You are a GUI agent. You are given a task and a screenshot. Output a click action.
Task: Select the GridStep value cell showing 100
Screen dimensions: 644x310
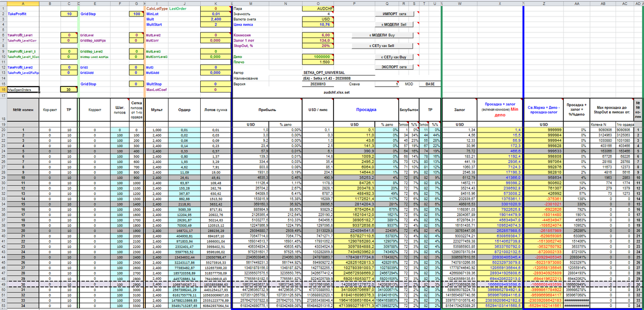pos(136,14)
